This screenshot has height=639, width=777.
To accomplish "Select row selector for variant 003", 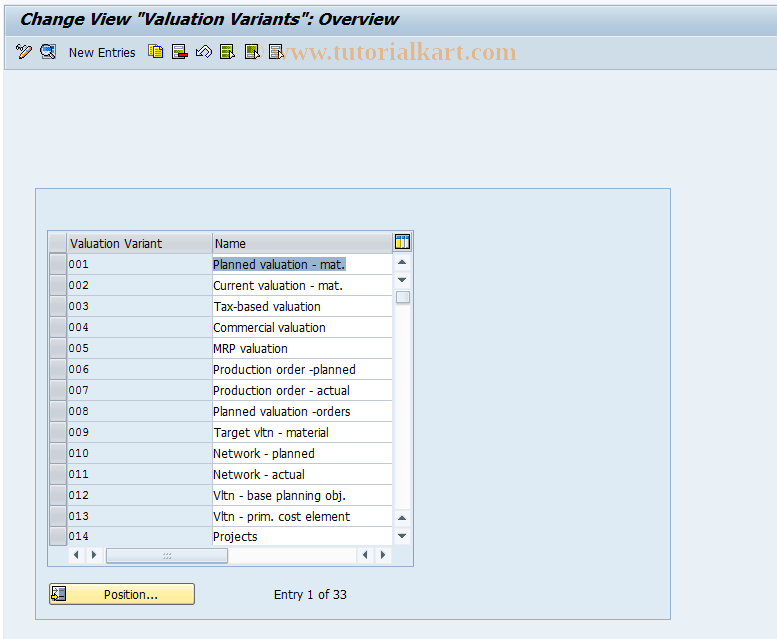I will (58, 306).
